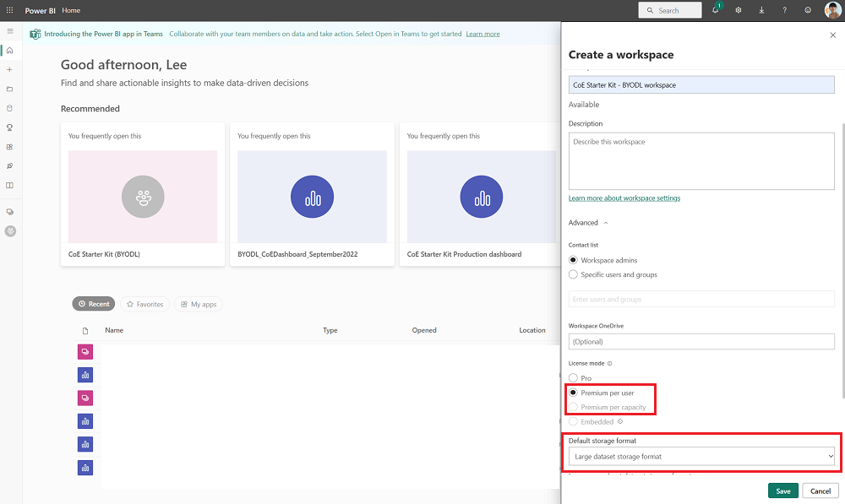Open the current workspace gray circle icon
Screen dimensions: 845x504
point(10,231)
